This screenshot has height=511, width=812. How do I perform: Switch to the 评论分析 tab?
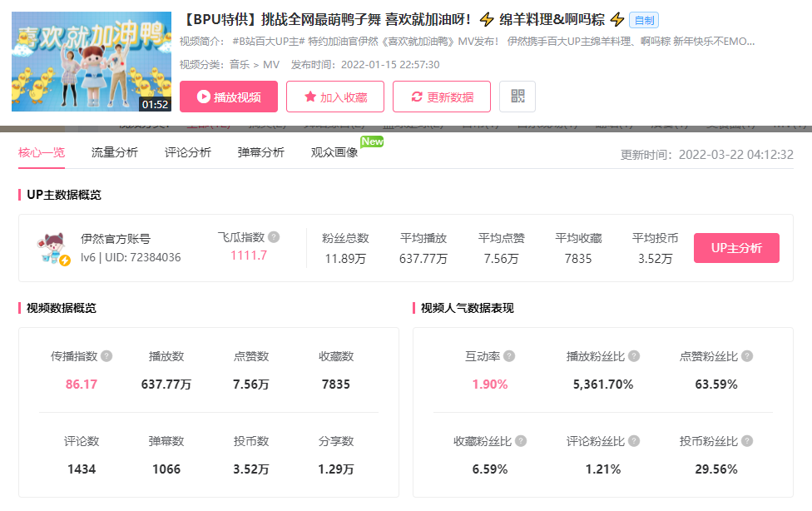[x=187, y=153]
